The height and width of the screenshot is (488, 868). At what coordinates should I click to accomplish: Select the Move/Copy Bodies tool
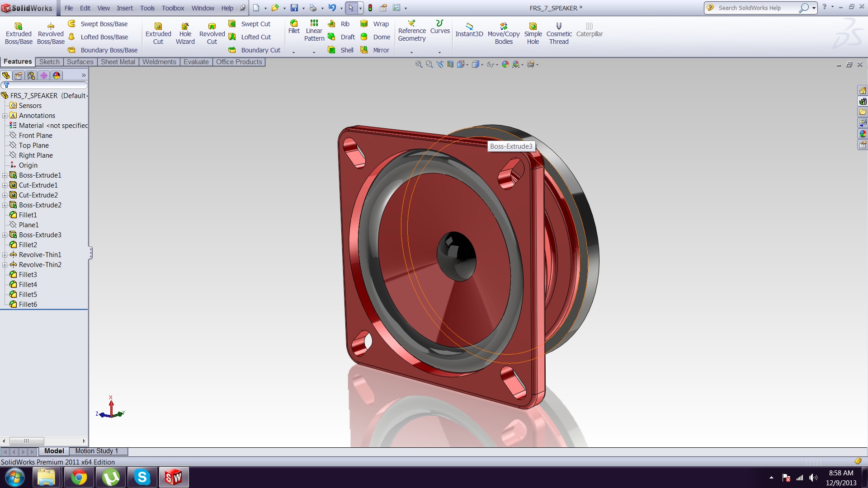coord(504,33)
